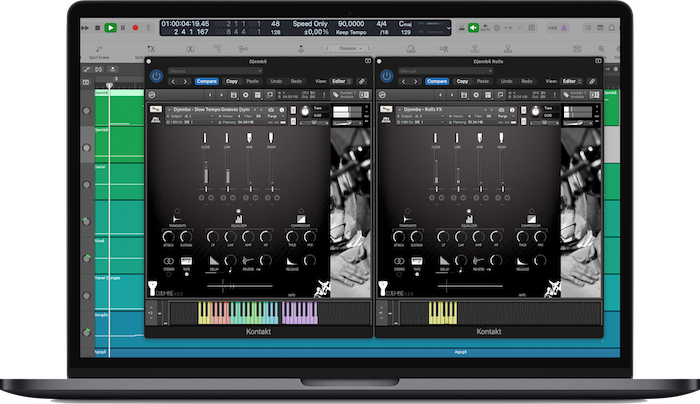Viewport: 700px width, 404px height.
Task: Toggle the Compressor enable dot in Djembê
Action: (x=301, y=211)
